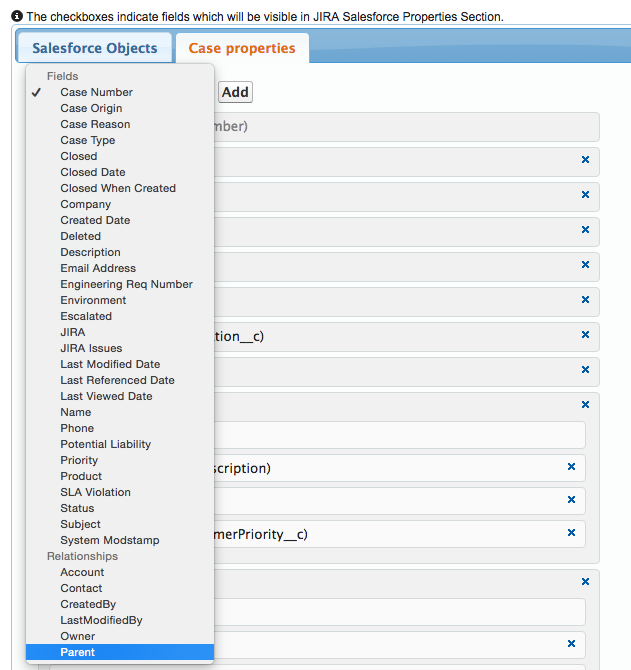Remove the row ending in tion__c
Screen dimensions: 631x670
tap(585, 335)
